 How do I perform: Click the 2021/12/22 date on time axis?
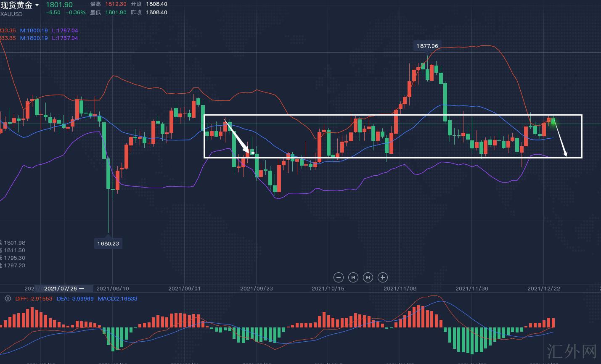(x=543, y=288)
